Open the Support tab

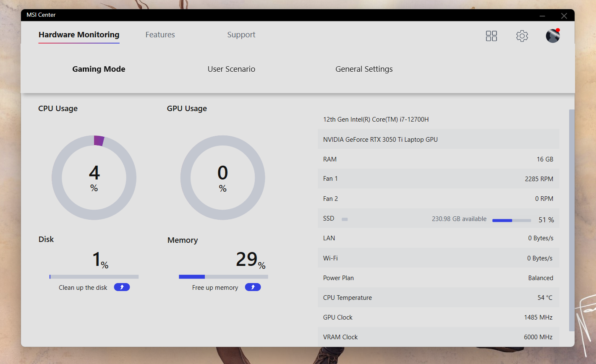pos(241,35)
